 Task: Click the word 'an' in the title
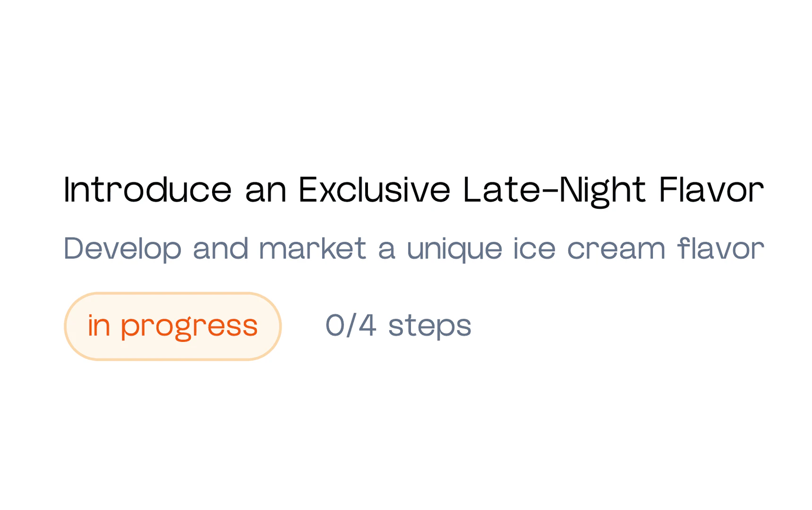(266, 190)
